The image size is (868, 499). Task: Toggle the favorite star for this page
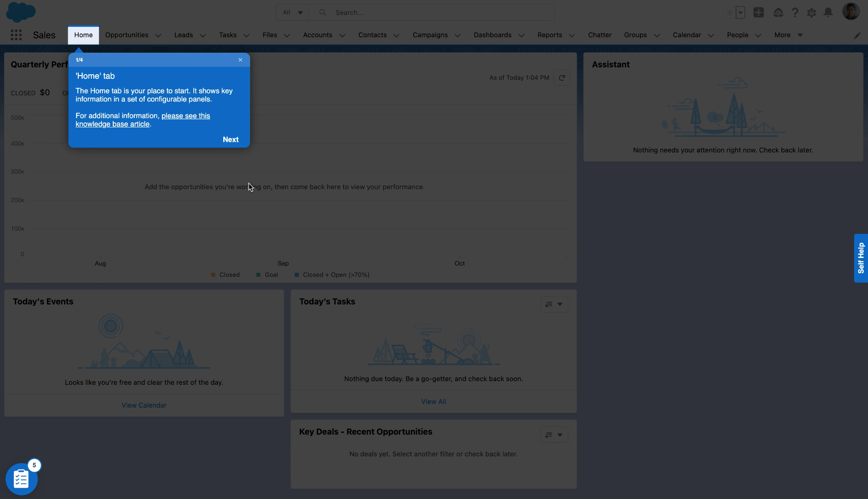(729, 13)
